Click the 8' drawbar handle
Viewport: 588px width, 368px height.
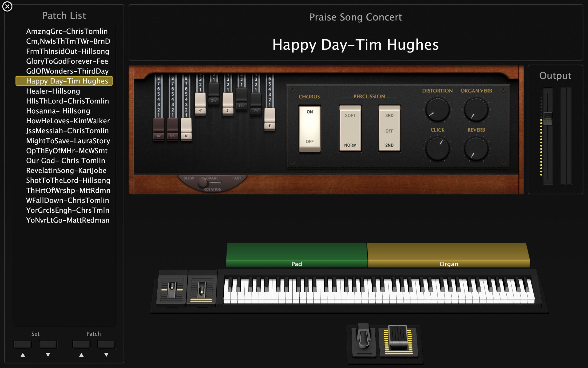[x=186, y=129]
